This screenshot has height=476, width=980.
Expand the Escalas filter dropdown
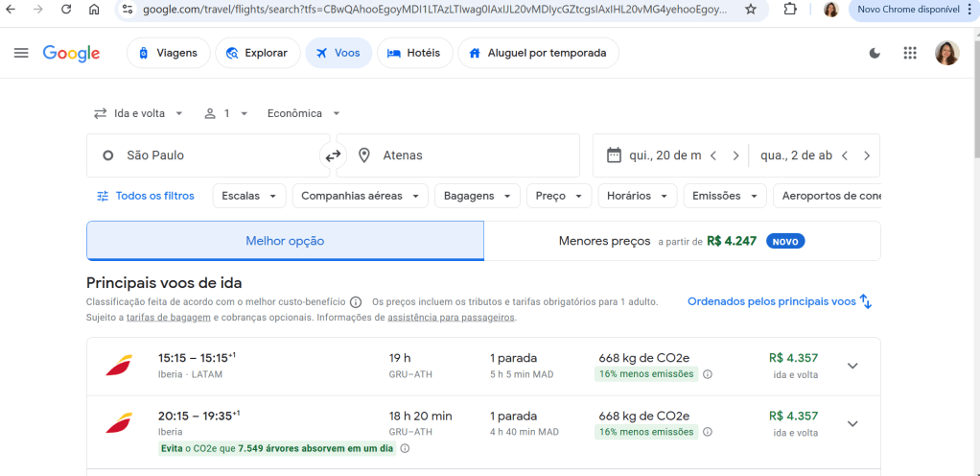tap(248, 196)
